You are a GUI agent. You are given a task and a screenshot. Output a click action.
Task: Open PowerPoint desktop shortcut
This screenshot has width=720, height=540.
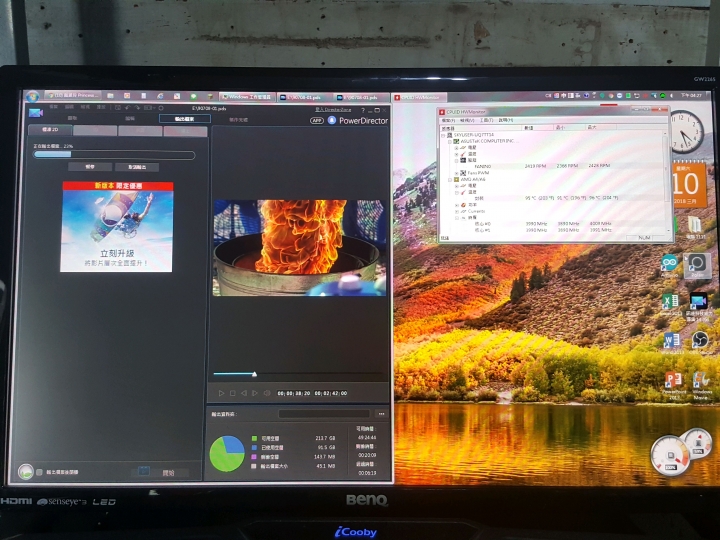(x=674, y=380)
